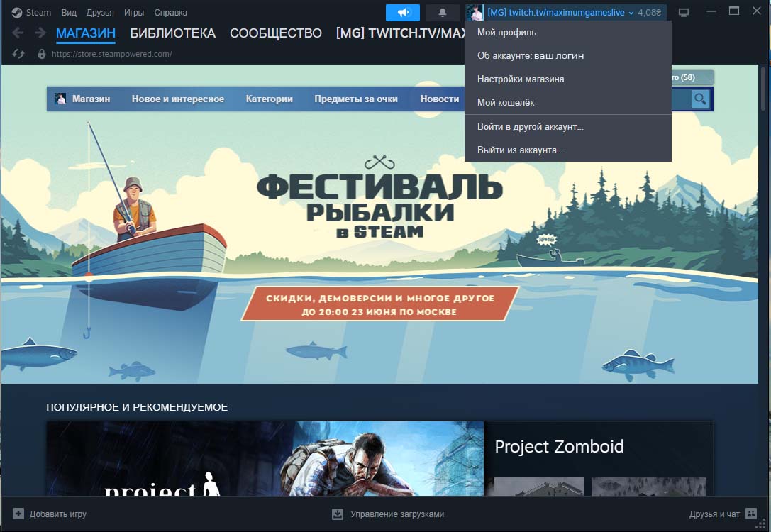Click the friends and chat icon
This screenshot has height=532, width=771.
pyautogui.click(x=751, y=514)
